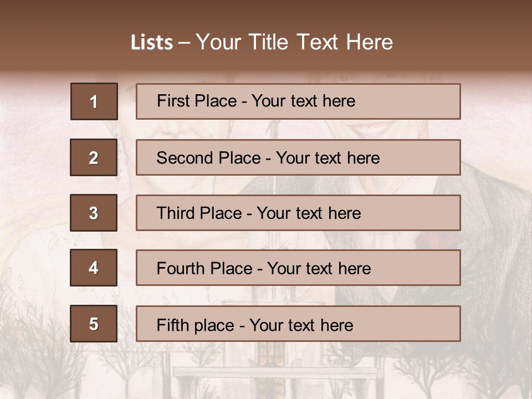
Task: Select the Fourth Place text box
Action: click(298, 268)
